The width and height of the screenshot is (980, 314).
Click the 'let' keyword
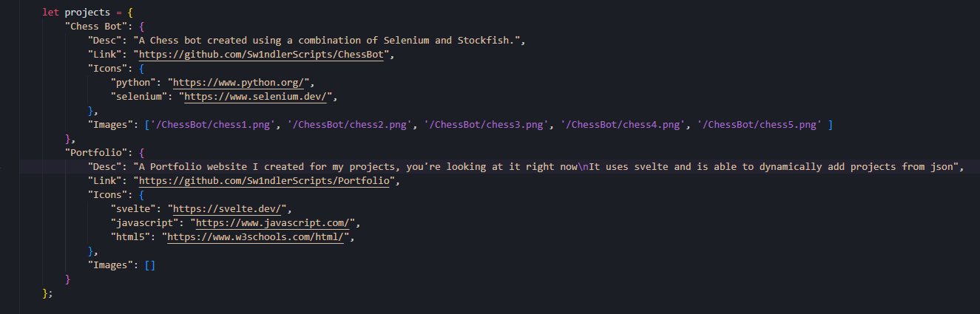point(51,13)
